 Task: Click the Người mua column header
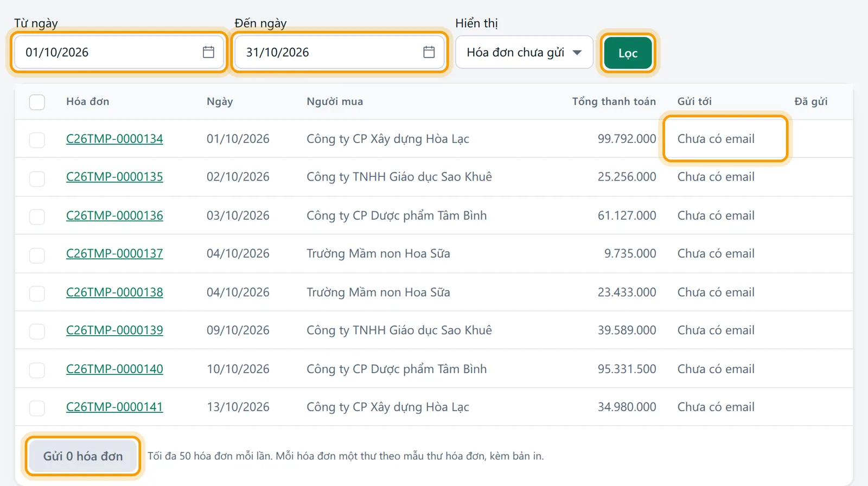pyautogui.click(x=335, y=101)
